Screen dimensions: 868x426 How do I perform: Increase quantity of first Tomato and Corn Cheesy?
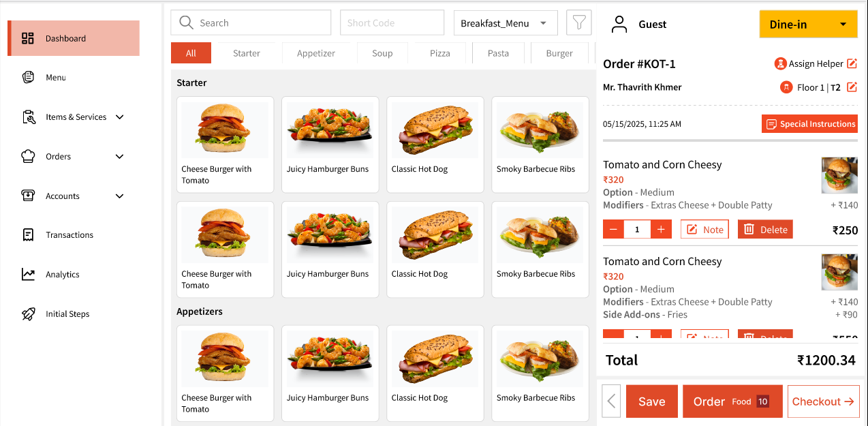pyautogui.click(x=661, y=229)
